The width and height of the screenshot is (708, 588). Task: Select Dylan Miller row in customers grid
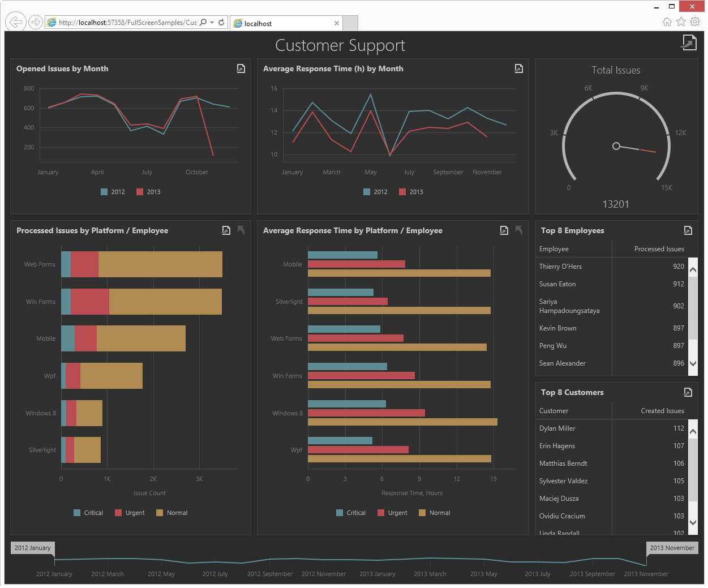click(x=611, y=428)
